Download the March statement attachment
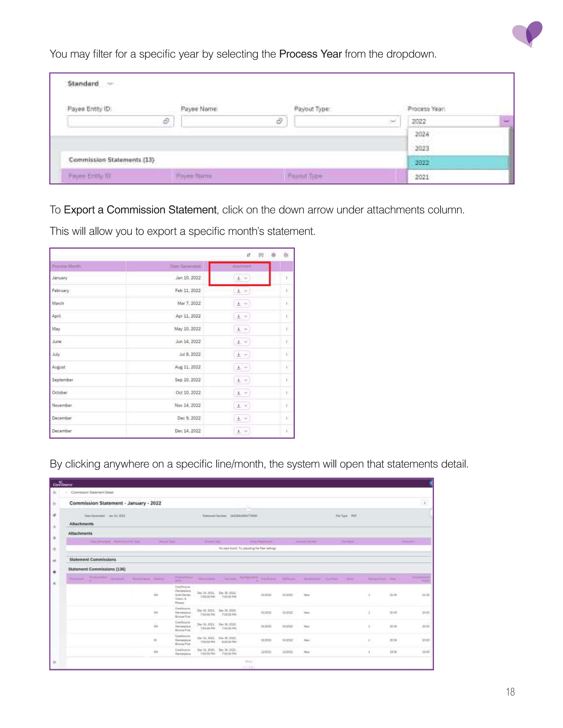 (x=238, y=304)
